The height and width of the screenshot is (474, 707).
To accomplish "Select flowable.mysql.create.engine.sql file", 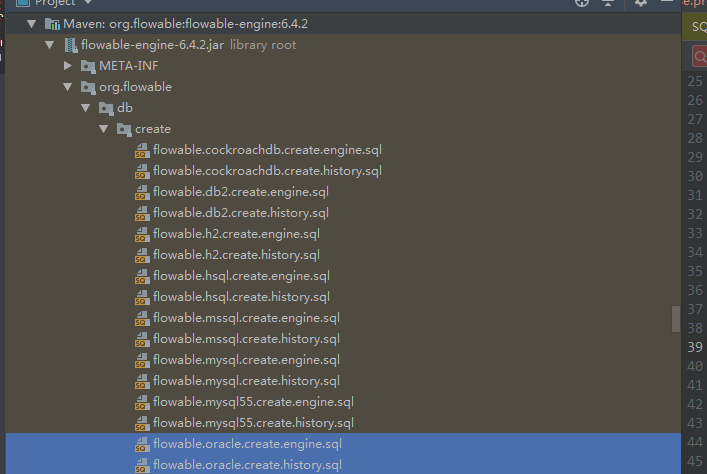I will pos(246,360).
